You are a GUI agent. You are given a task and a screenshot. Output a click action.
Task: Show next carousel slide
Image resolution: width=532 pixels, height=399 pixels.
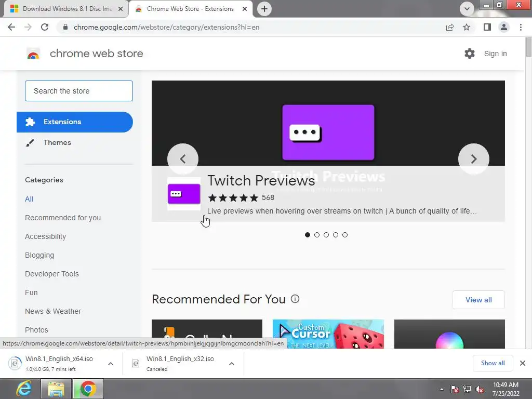pos(474,159)
